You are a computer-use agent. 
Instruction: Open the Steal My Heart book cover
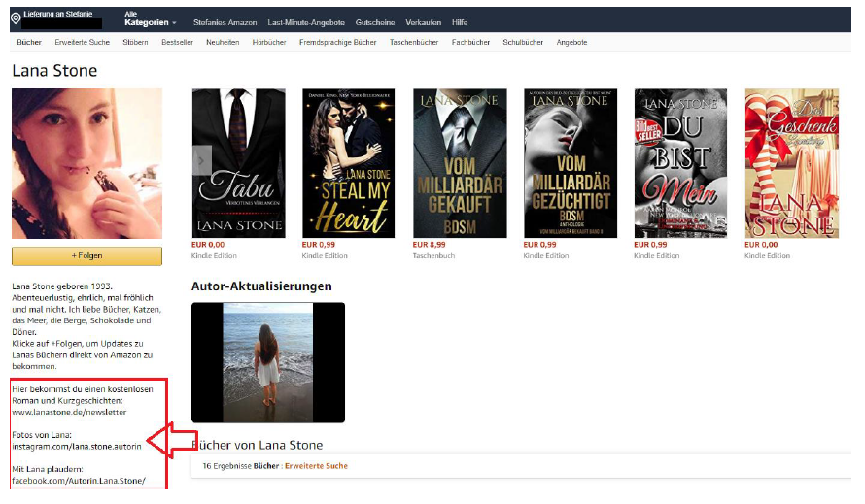(x=349, y=163)
